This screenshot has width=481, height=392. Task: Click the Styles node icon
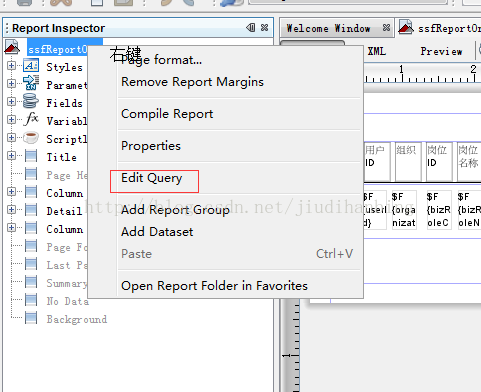[31, 65]
